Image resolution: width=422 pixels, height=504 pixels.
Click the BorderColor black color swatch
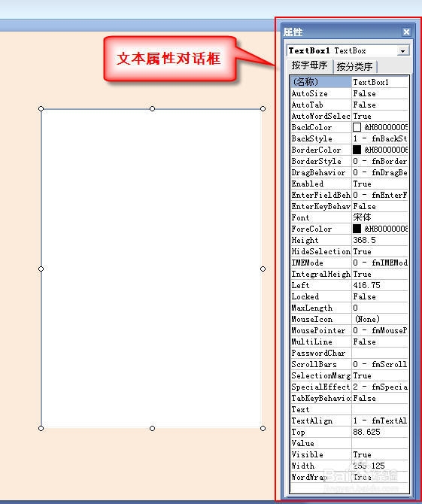click(x=357, y=150)
